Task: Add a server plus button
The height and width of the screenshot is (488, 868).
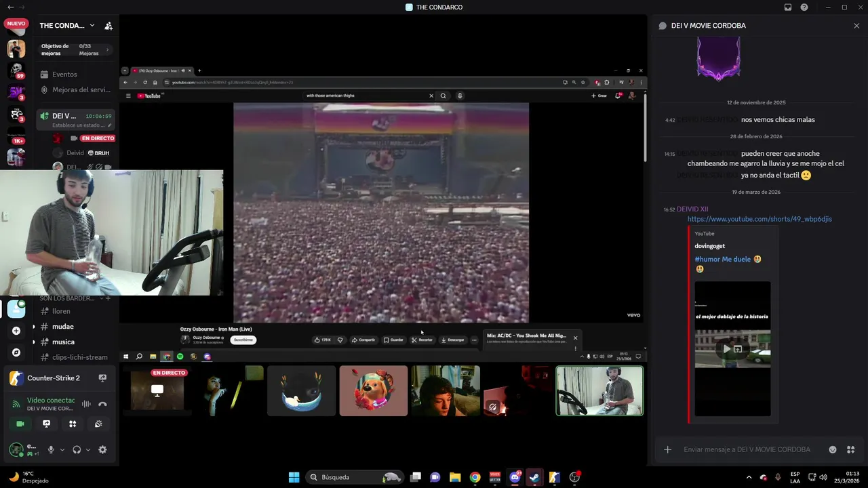Action: coord(16,331)
